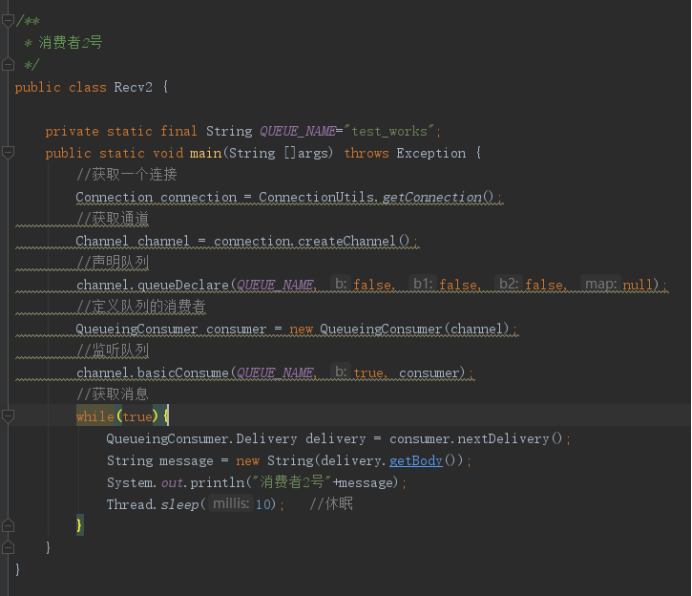Viewport: 692px width, 596px height.
Task: Click the highlighted closing brace of while
Action: point(79,525)
